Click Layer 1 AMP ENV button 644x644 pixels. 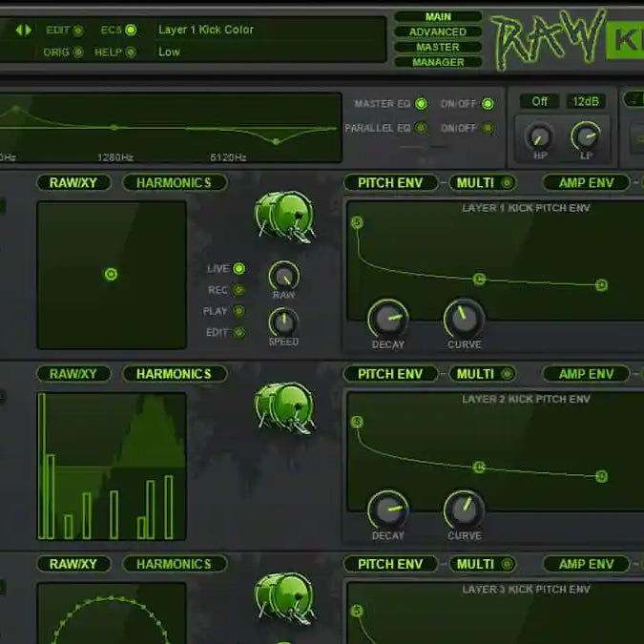point(586,183)
